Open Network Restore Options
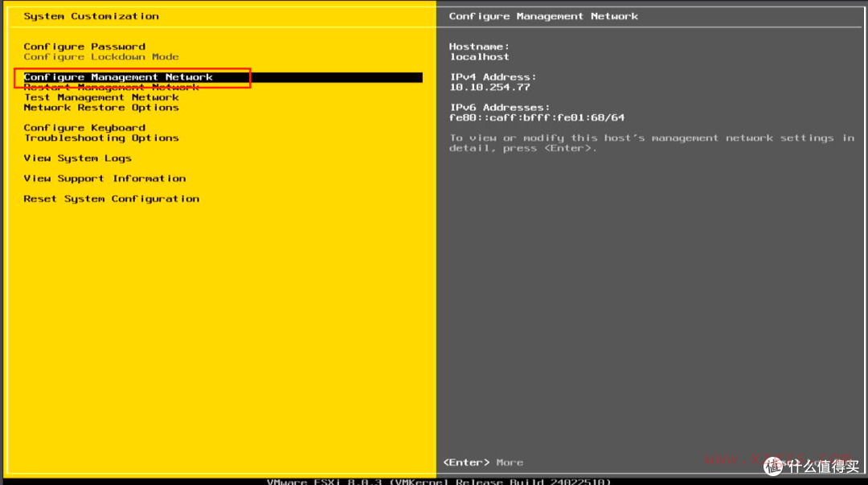 point(100,107)
